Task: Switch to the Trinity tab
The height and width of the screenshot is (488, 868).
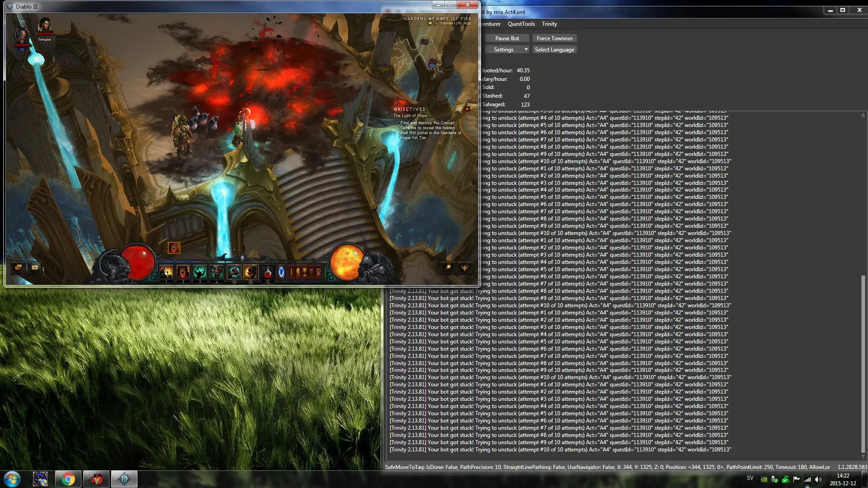Action: click(549, 24)
